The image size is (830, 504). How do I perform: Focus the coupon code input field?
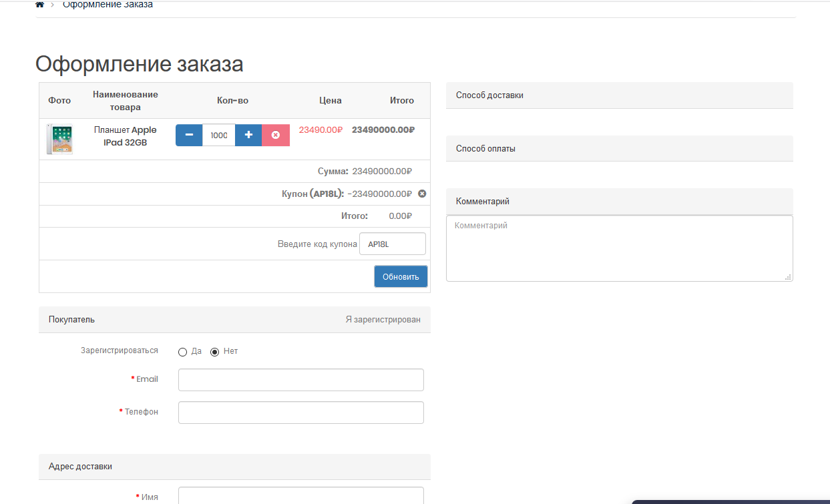point(392,244)
